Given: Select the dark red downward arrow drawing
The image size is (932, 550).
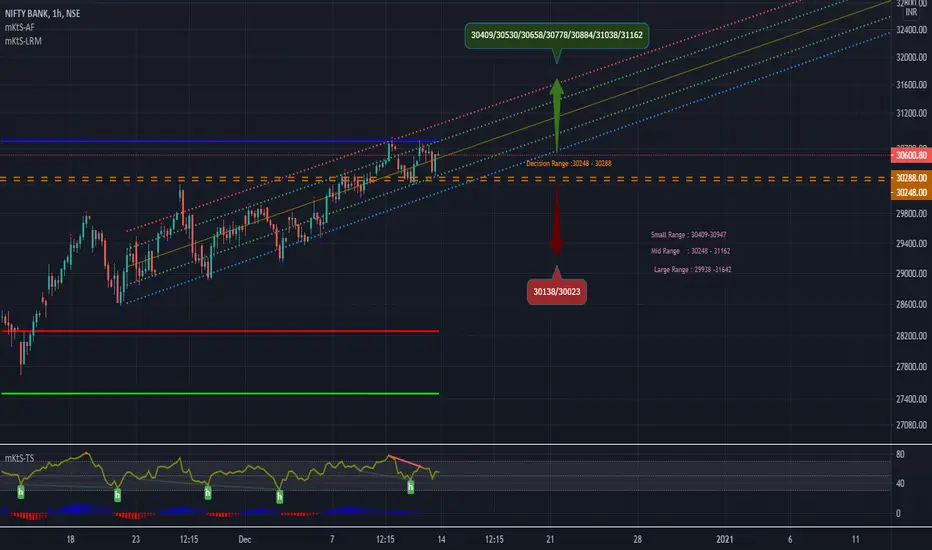Looking at the screenshot, I should click(x=557, y=221).
